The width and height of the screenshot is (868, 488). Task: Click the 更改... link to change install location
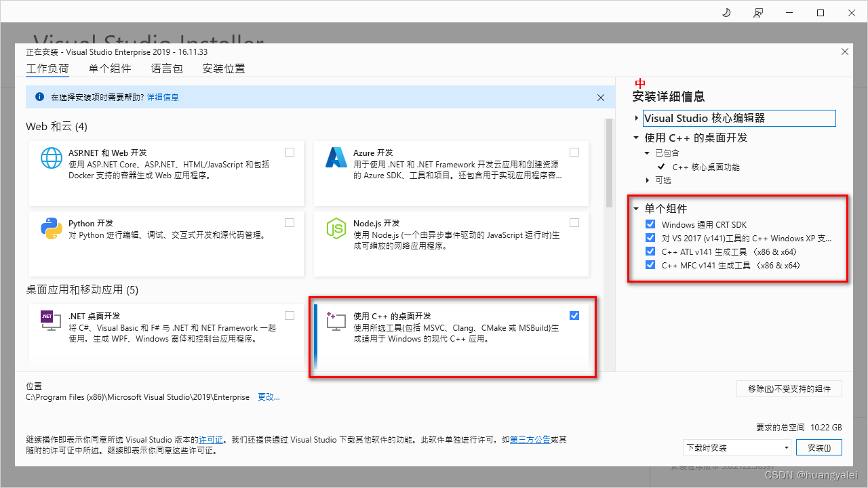click(x=269, y=396)
